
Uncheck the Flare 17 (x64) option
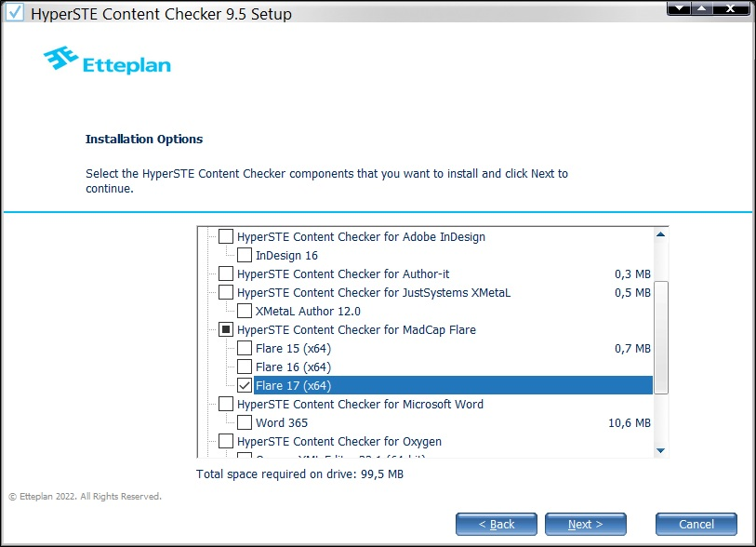click(245, 385)
